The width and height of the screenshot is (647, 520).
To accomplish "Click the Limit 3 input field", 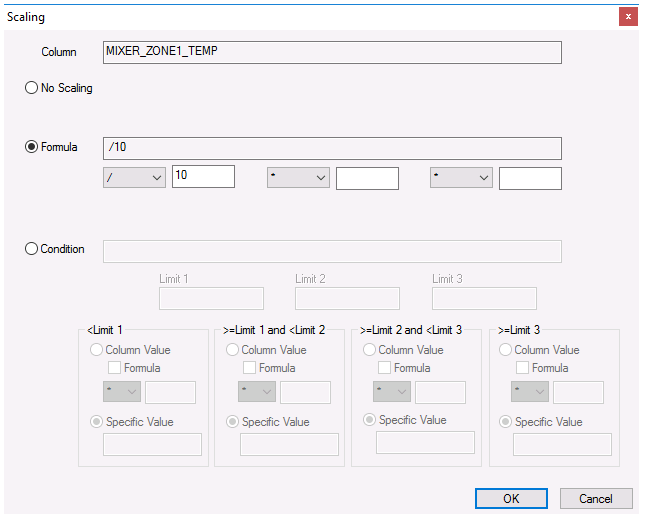I will pyautogui.click(x=484, y=298).
